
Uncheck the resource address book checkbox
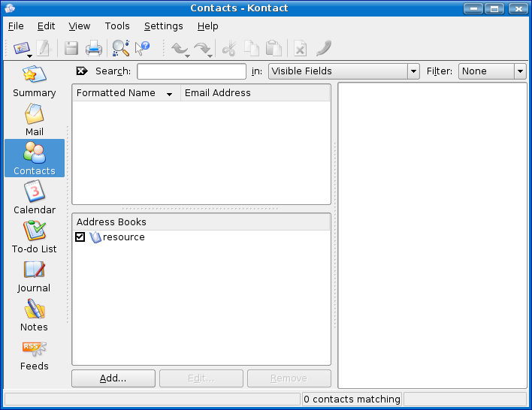coord(80,237)
